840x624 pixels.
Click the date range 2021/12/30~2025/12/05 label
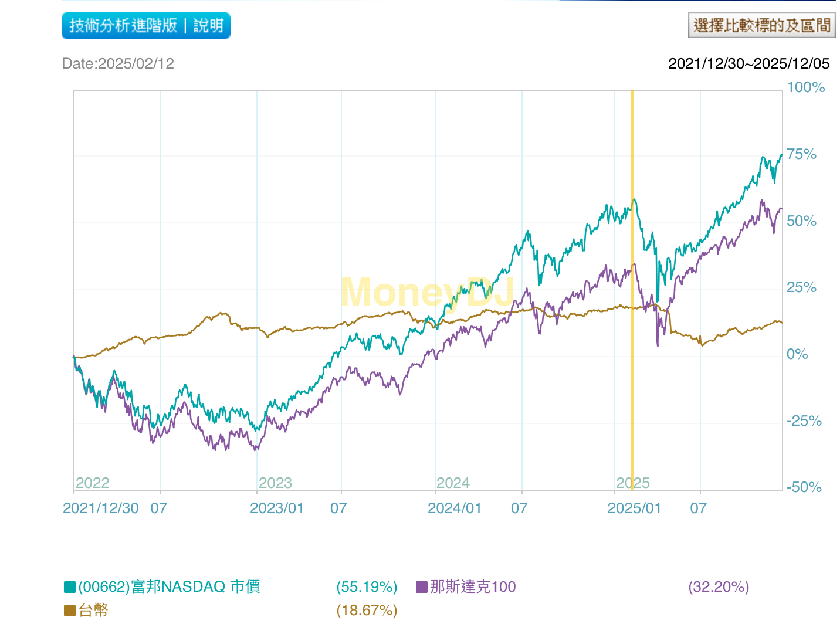click(749, 63)
